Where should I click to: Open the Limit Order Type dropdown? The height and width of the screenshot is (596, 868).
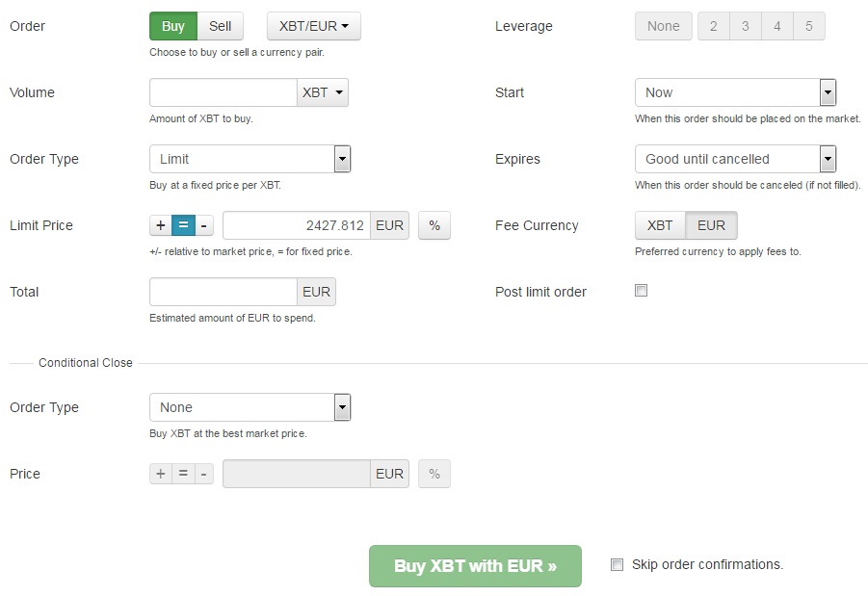[250, 159]
